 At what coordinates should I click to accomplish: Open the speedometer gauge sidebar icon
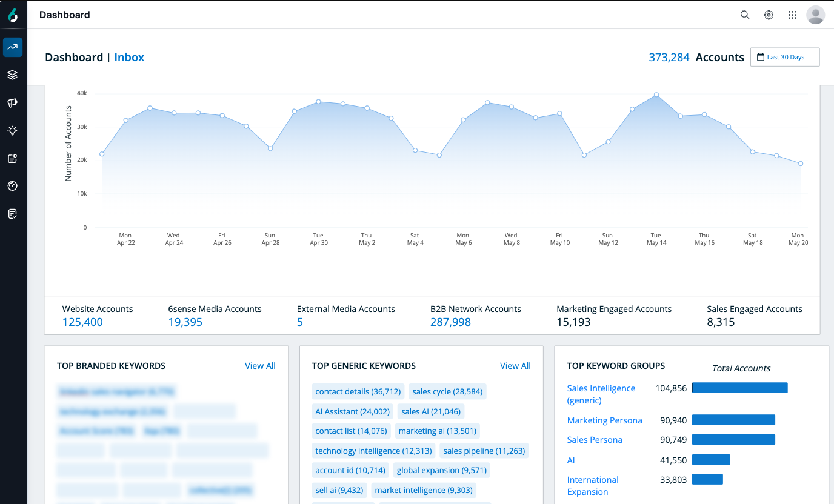click(x=13, y=186)
